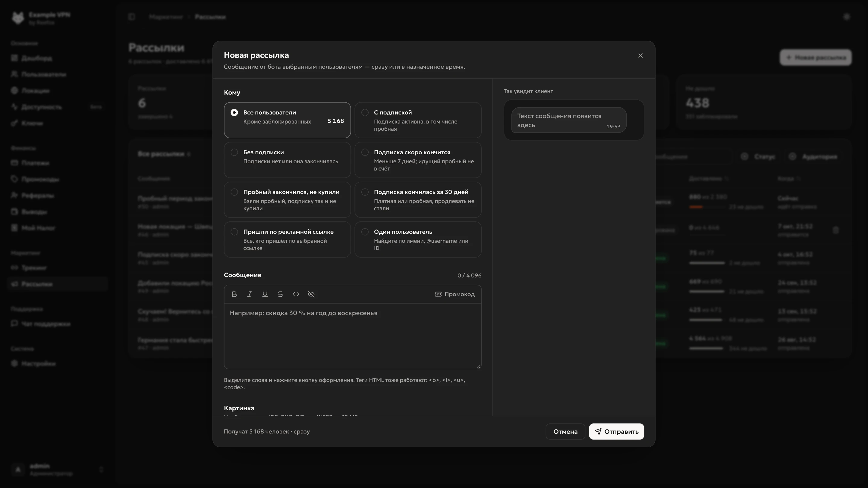The image size is (868, 488).
Task: Apply italic formatting to message text
Action: tap(250, 294)
